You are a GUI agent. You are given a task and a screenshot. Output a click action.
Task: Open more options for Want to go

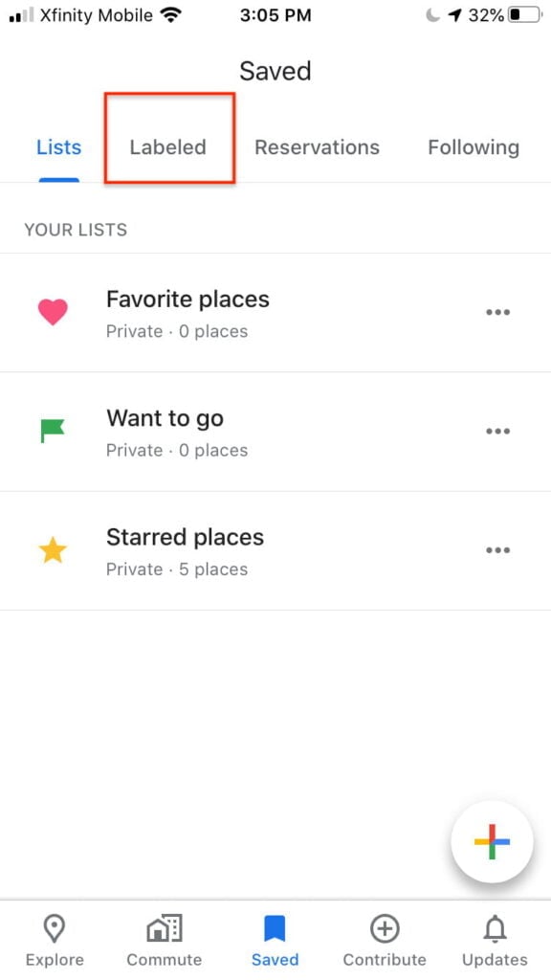497,431
